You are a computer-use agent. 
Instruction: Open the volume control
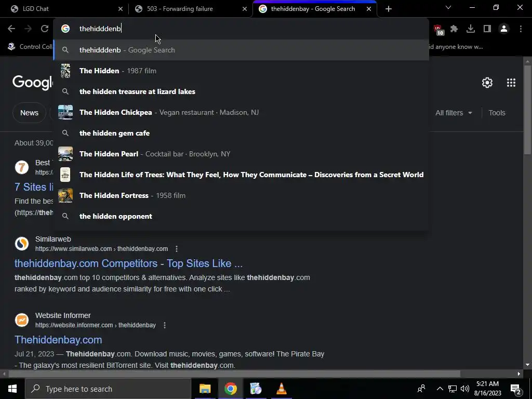(x=465, y=389)
